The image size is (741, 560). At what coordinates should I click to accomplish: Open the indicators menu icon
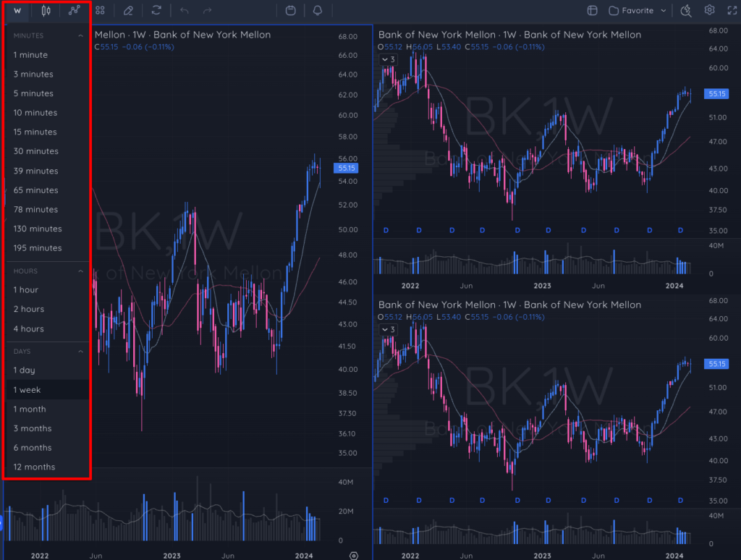click(75, 10)
